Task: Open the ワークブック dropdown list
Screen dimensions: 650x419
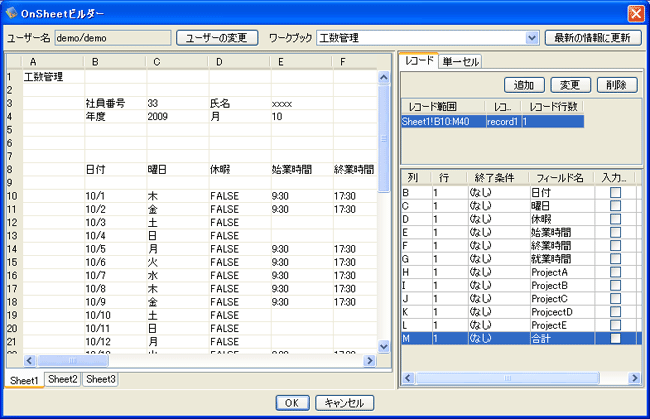Action: [531, 38]
